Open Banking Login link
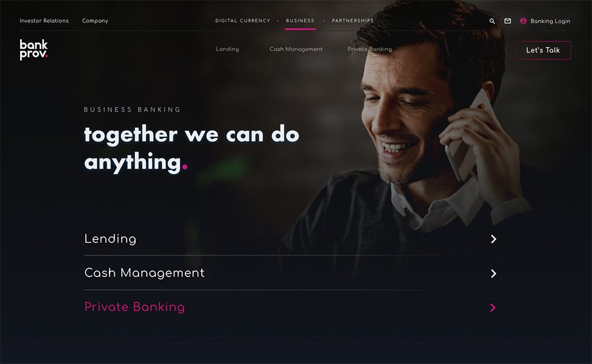The width and height of the screenshot is (592, 364). (550, 21)
